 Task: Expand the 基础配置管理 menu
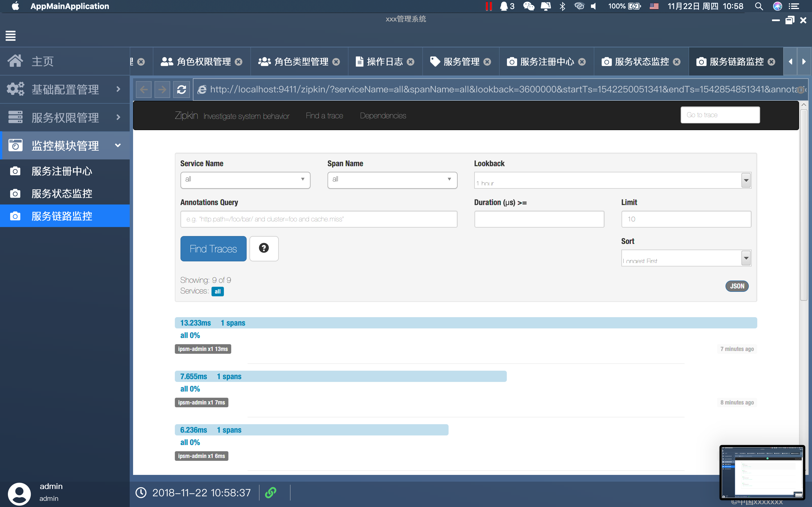(x=65, y=89)
